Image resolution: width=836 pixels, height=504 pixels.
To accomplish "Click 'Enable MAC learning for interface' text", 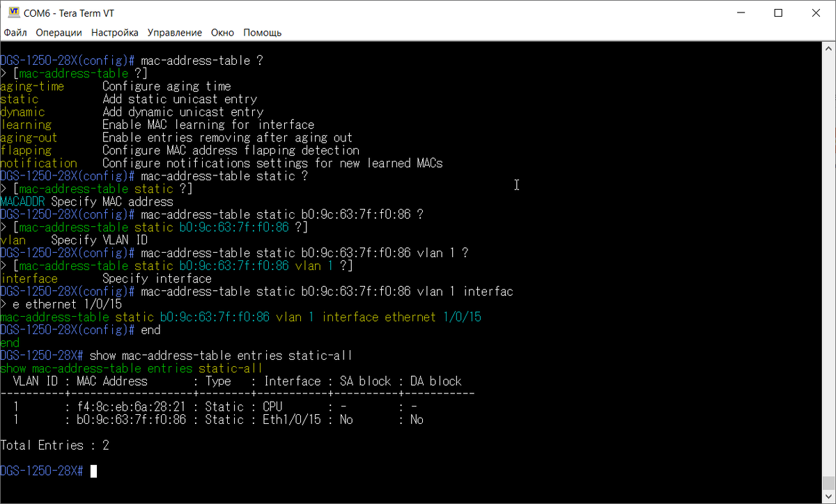I will (208, 125).
